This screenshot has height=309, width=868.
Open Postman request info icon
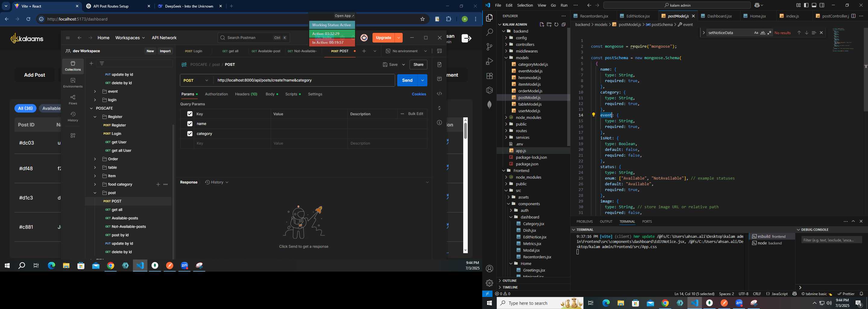pyautogui.click(x=439, y=123)
